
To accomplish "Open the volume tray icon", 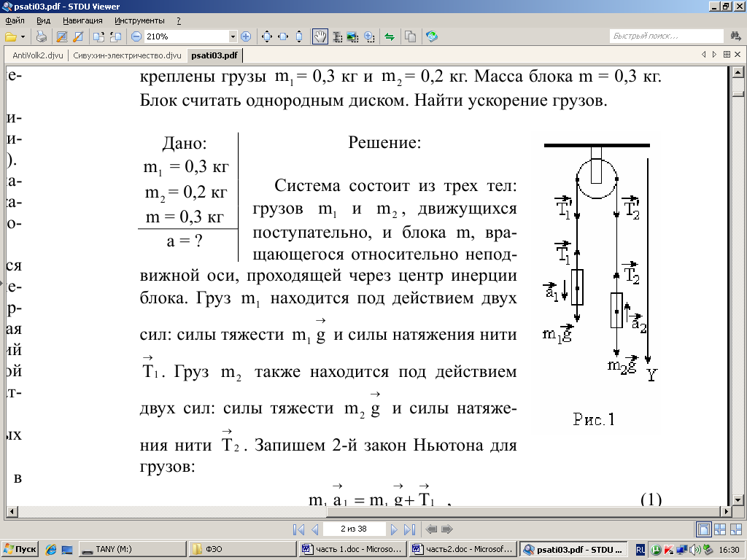I will 695,550.
